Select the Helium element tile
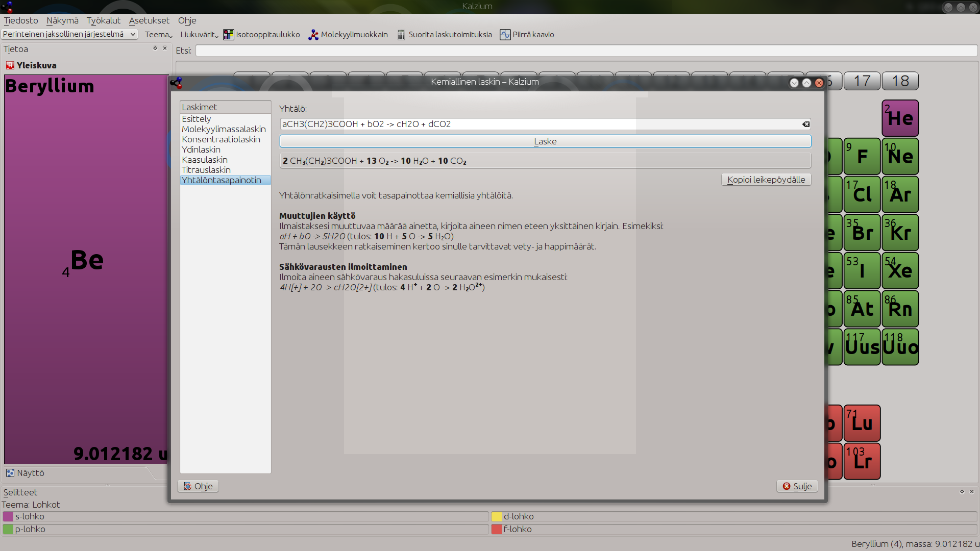Image resolution: width=980 pixels, height=551 pixels. (x=900, y=118)
